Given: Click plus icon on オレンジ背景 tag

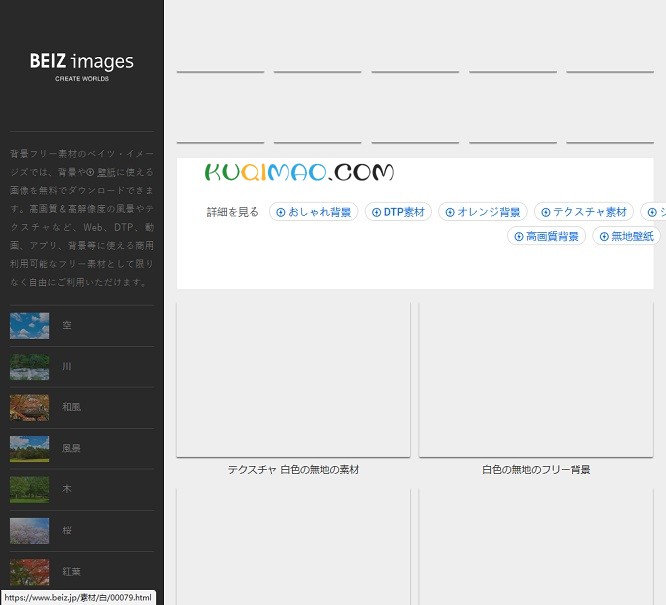Looking at the screenshot, I should [x=450, y=212].
